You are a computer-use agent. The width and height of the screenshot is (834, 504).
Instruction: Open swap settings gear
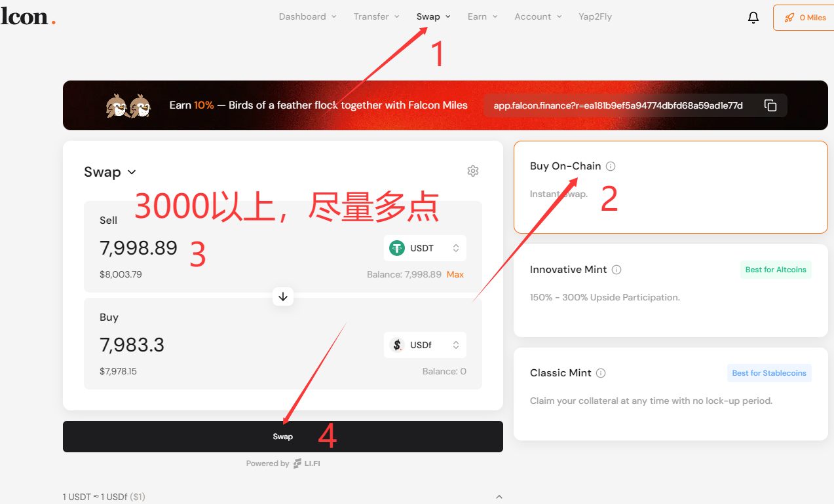coord(473,171)
